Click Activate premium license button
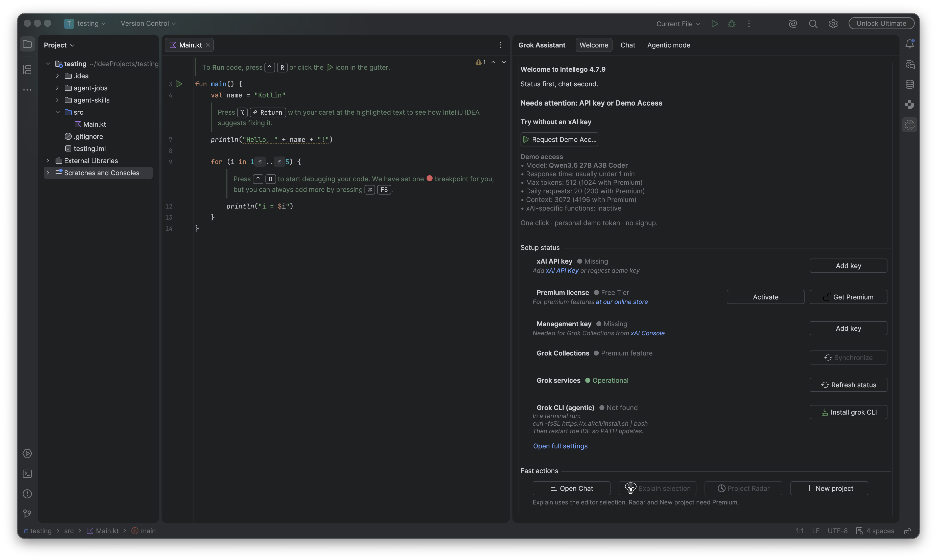This screenshot has width=937, height=560. pyautogui.click(x=765, y=297)
